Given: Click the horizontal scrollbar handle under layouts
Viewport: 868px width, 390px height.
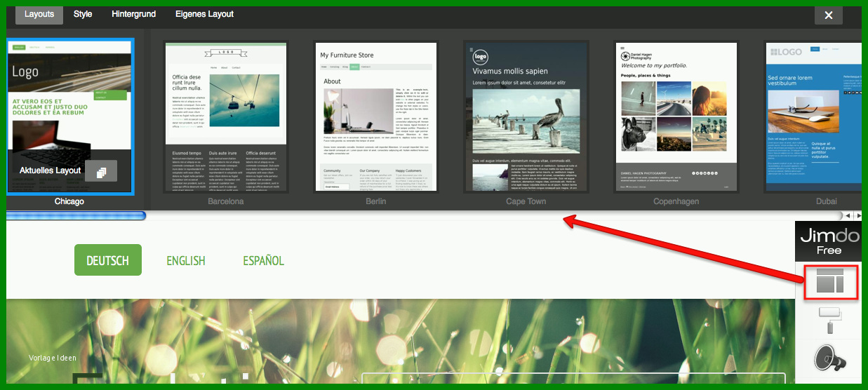Looking at the screenshot, I should (76, 216).
